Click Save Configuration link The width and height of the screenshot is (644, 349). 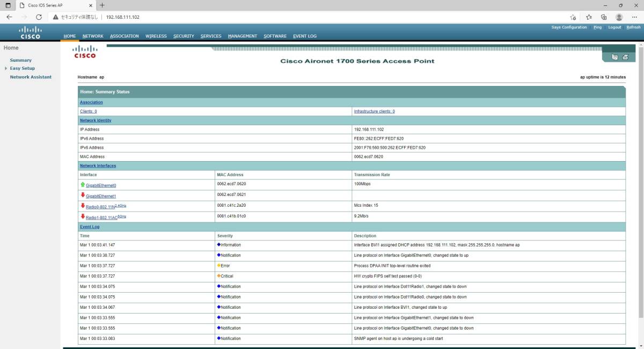pos(569,27)
